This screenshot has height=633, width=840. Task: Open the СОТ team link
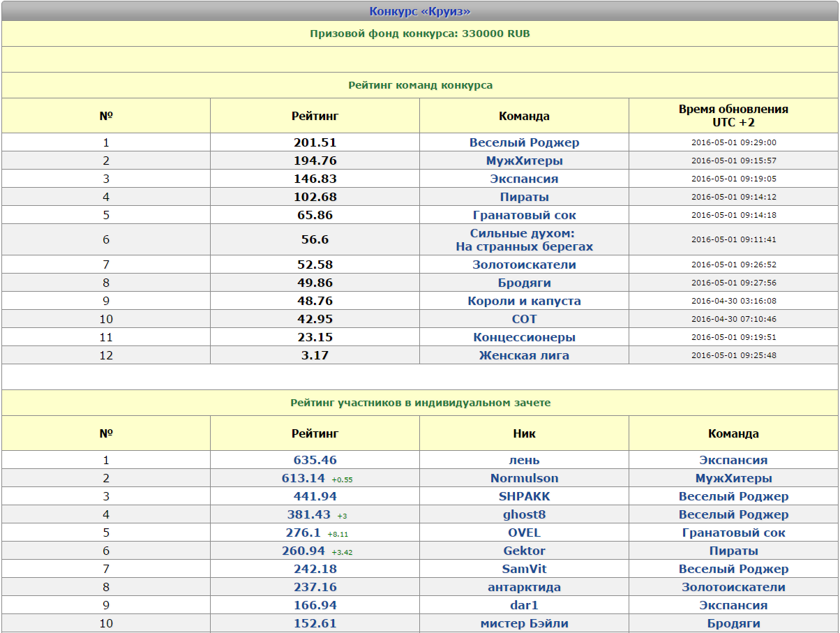coord(524,319)
